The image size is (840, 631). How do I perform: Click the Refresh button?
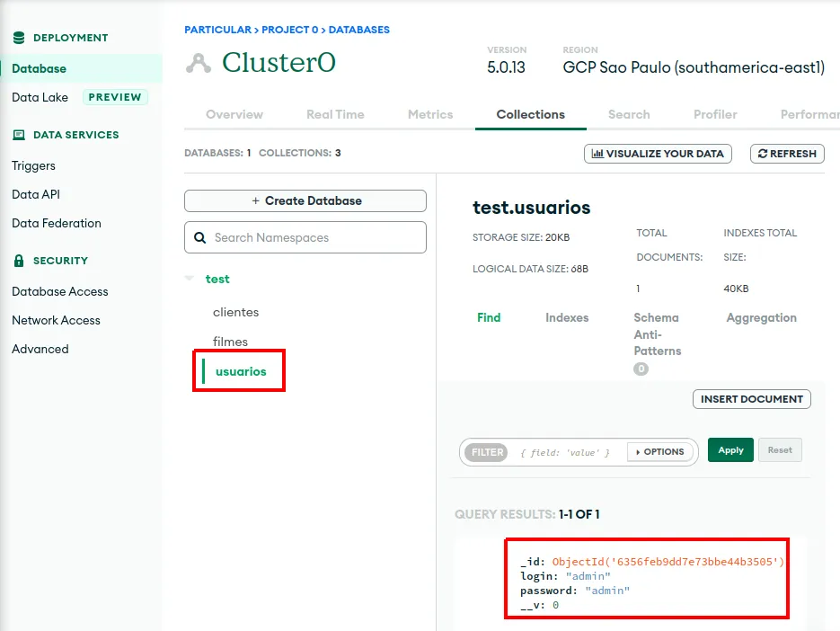(x=787, y=154)
